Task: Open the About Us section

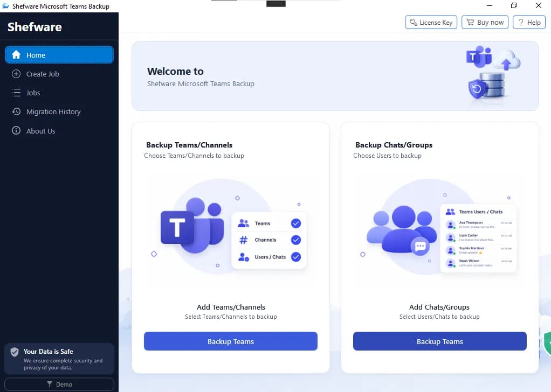Action: click(x=59, y=131)
